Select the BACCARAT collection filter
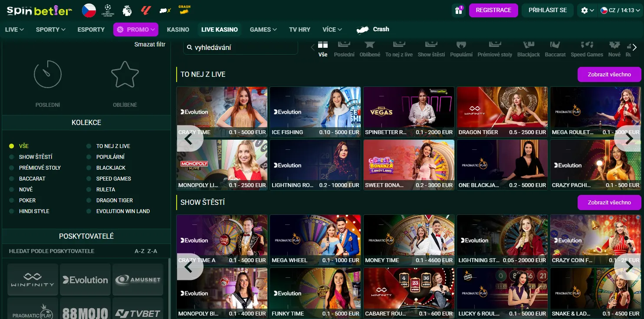Image resolution: width=644 pixels, height=319 pixels. 27,179
